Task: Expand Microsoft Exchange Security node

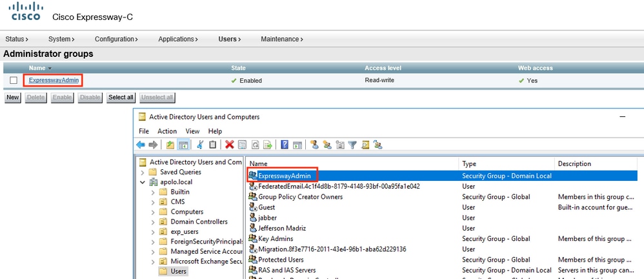Action: 153,262
